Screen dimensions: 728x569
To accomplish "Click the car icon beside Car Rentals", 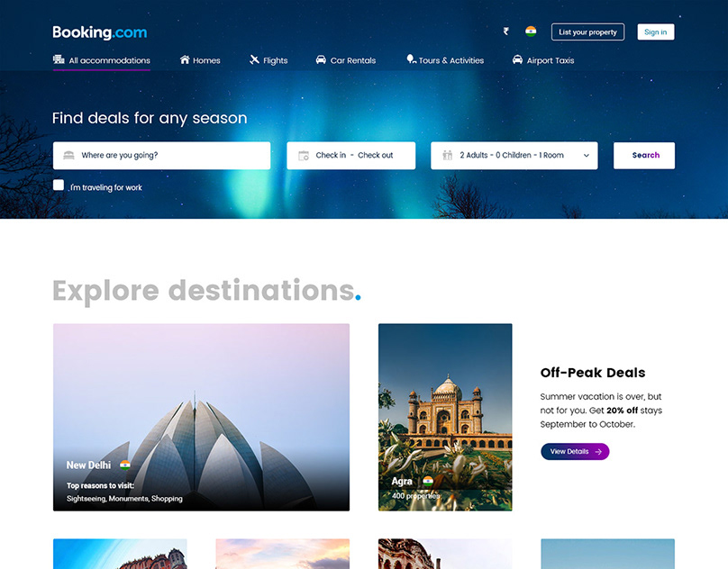I will point(321,59).
